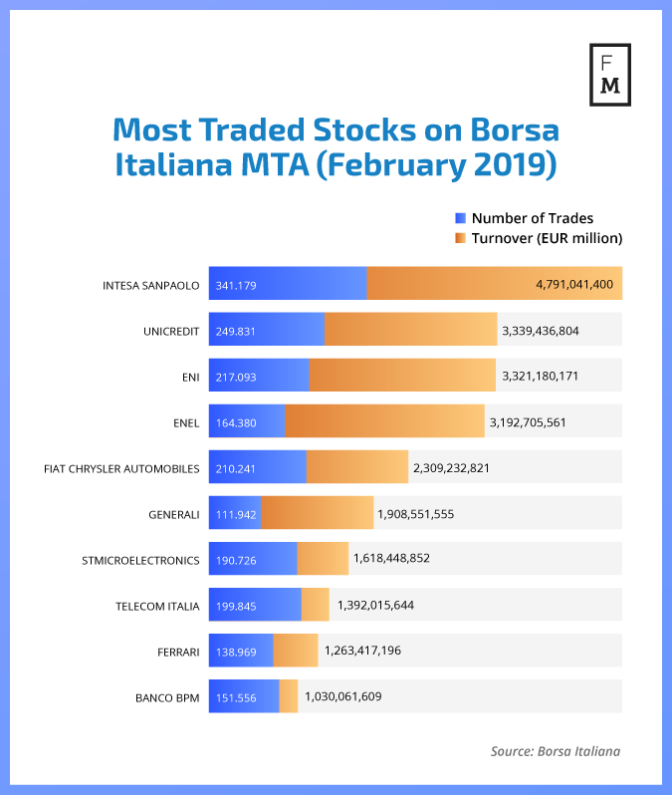The height and width of the screenshot is (795, 672).
Task: Click the BANCO BPM label
Action: coord(167,697)
